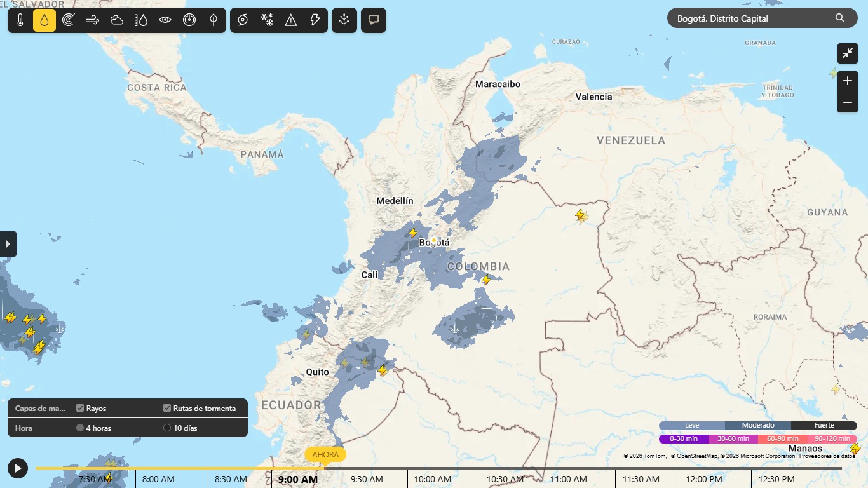Image resolution: width=868 pixels, height=488 pixels.
Task: Show the snowflake winter weather layer
Action: pyautogui.click(x=267, y=20)
